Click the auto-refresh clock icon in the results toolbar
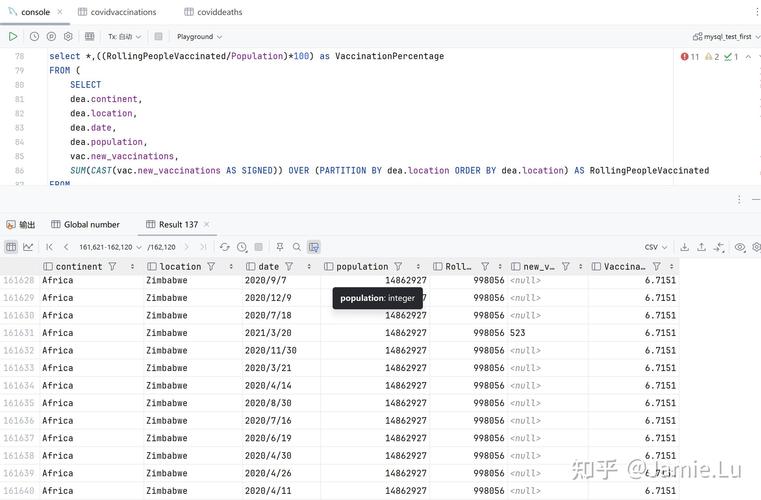The image size is (761, 500). click(x=242, y=247)
